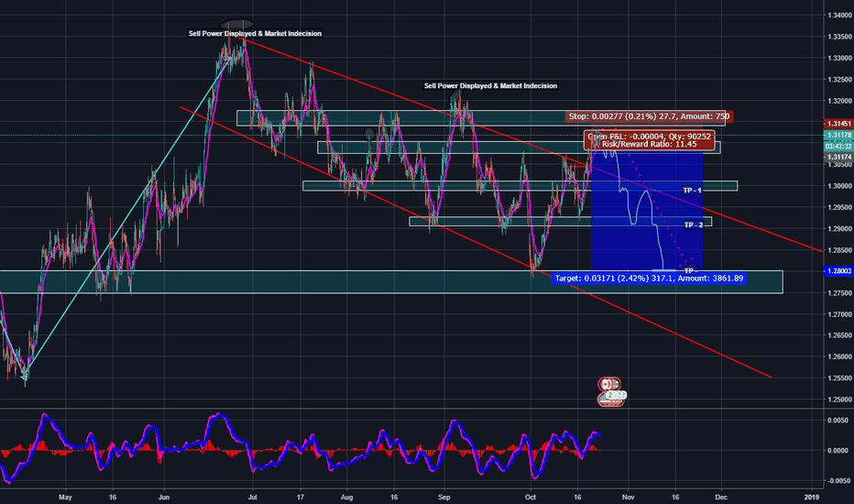The width and height of the screenshot is (854, 504).
Task: Click the 17 July date on time axis
Action: pos(301,497)
